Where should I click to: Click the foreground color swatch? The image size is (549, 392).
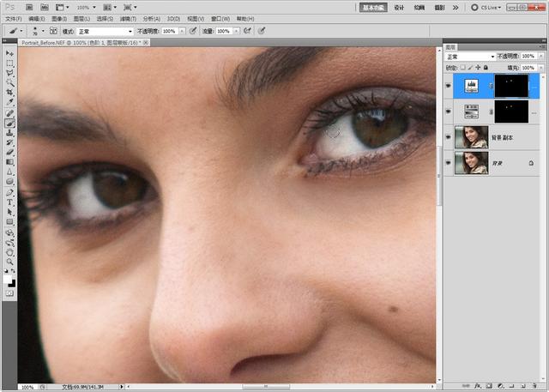pyautogui.click(x=8, y=279)
